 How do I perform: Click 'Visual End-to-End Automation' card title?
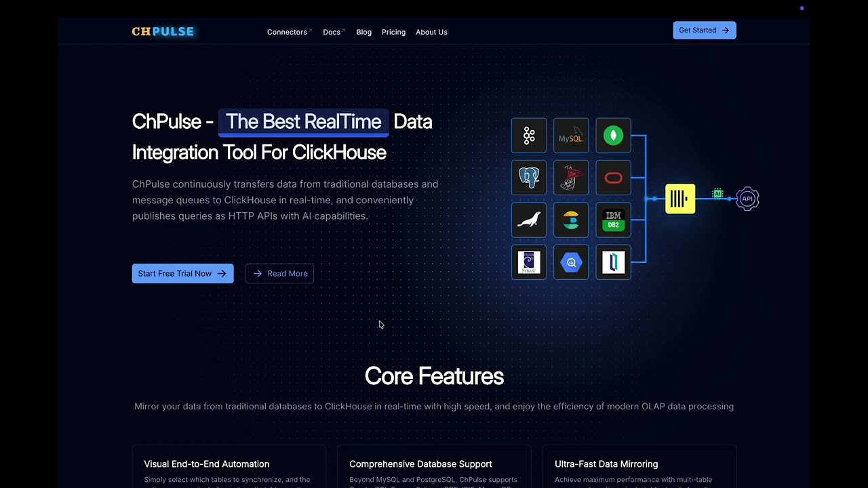click(x=207, y=464)
